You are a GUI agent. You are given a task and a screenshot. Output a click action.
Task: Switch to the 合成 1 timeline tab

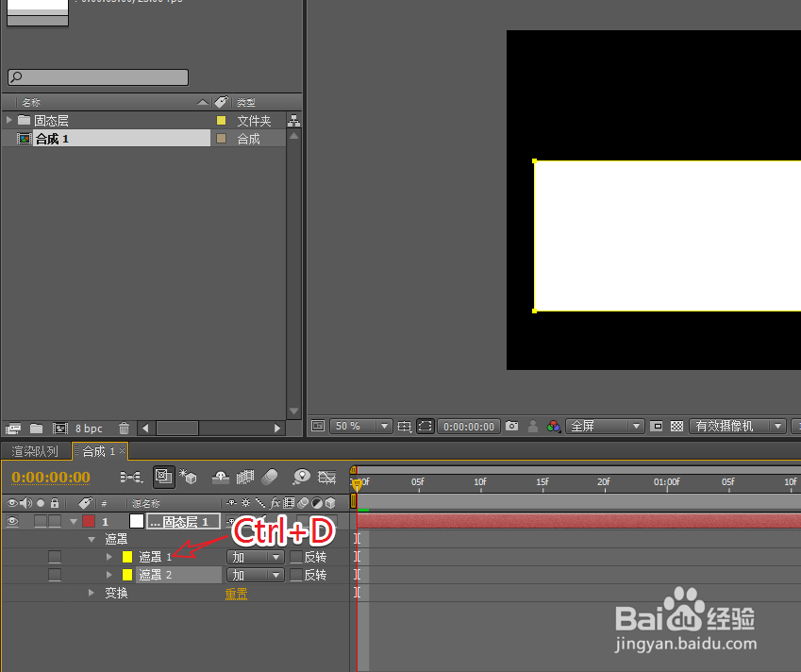[x=99, y=451]
